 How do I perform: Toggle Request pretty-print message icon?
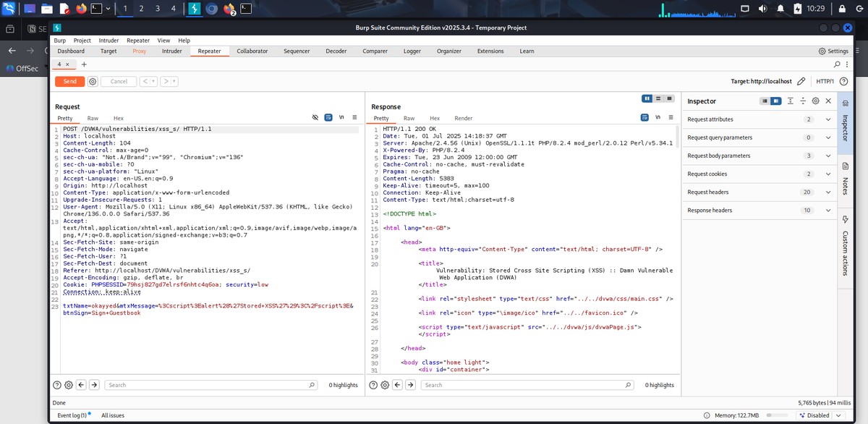pyautogui.click(x=328, y=117)
